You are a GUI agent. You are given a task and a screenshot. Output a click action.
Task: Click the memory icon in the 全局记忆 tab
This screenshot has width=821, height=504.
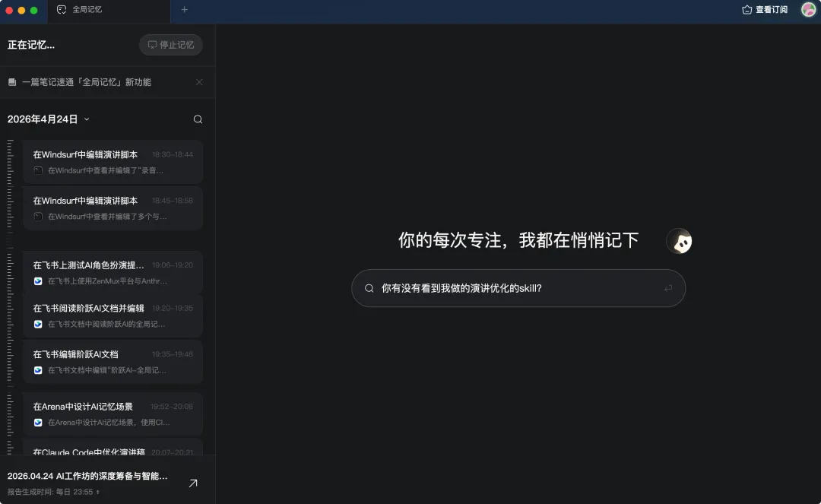pyautogui.click(x=61, y=11)
